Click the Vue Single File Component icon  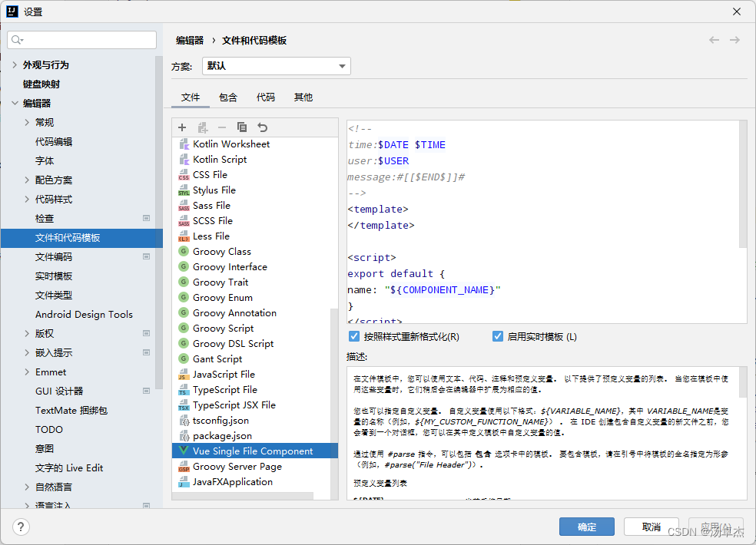[x=184, y=451]
